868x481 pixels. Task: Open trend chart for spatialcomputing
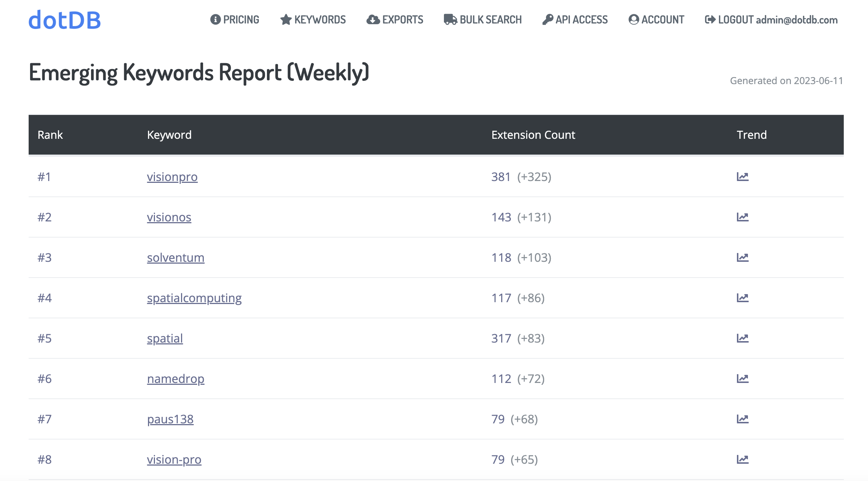pos(742,298)
